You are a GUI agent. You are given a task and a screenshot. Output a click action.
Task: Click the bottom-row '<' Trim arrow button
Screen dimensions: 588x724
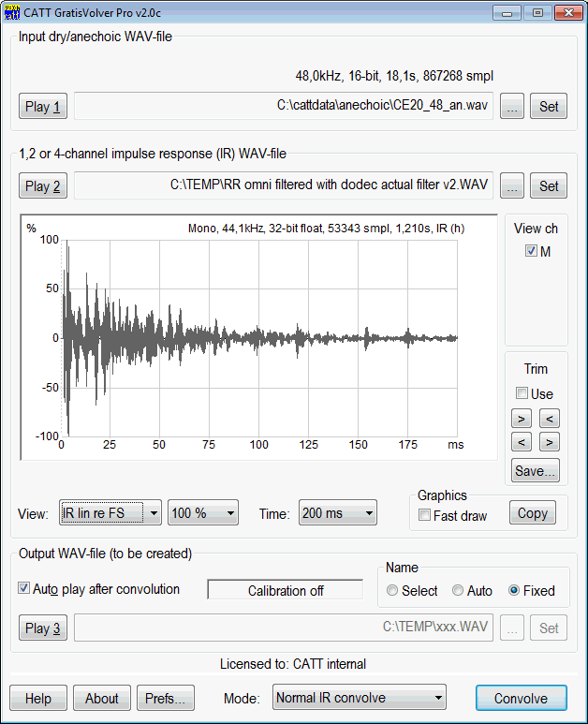(x=522, y=441)
